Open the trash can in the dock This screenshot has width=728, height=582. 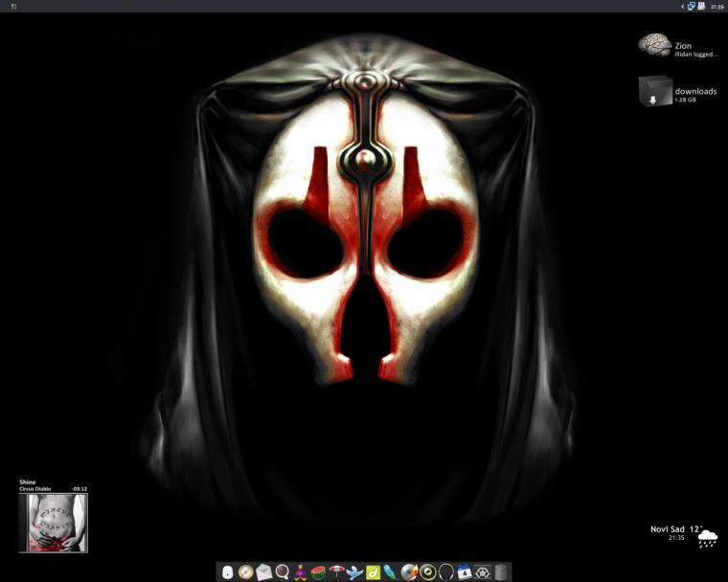click(x=500, y=571)
